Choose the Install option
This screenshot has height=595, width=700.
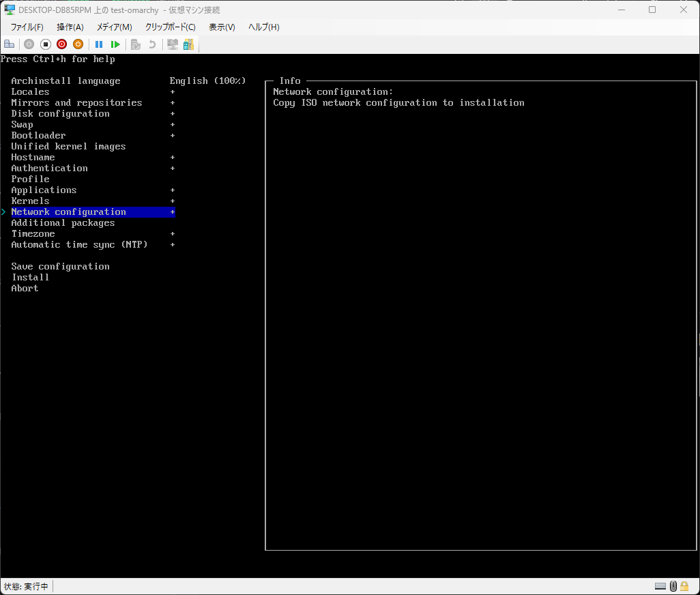pos(30,277)
